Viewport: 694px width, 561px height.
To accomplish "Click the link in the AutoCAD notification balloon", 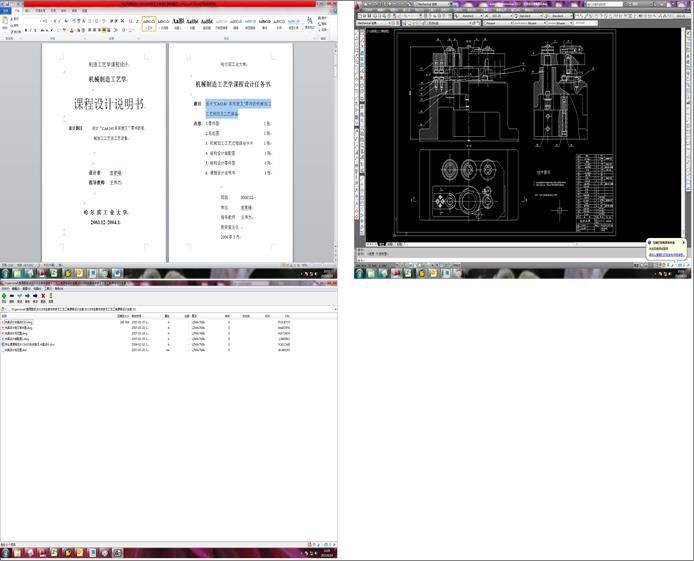I will [x=665, y=256].
